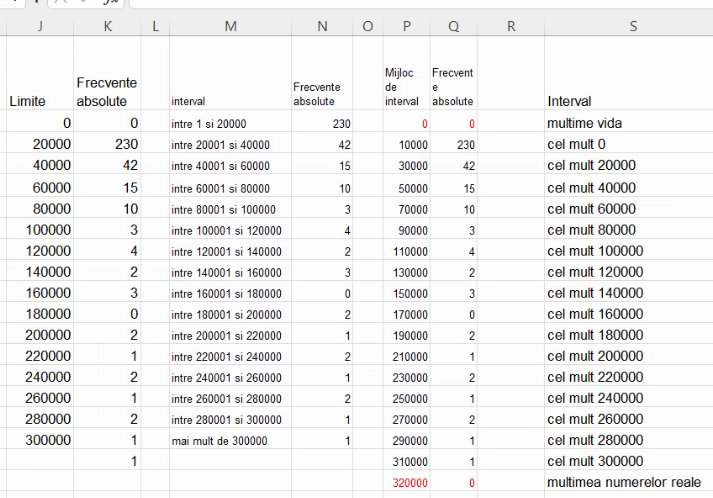713x498 pixels.
Task: Select column S header
Action: (x=632, y=27)
